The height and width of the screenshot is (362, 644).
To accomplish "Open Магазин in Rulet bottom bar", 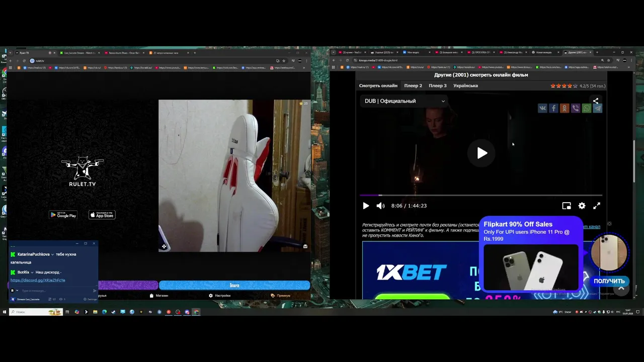I will click(159, 296).
